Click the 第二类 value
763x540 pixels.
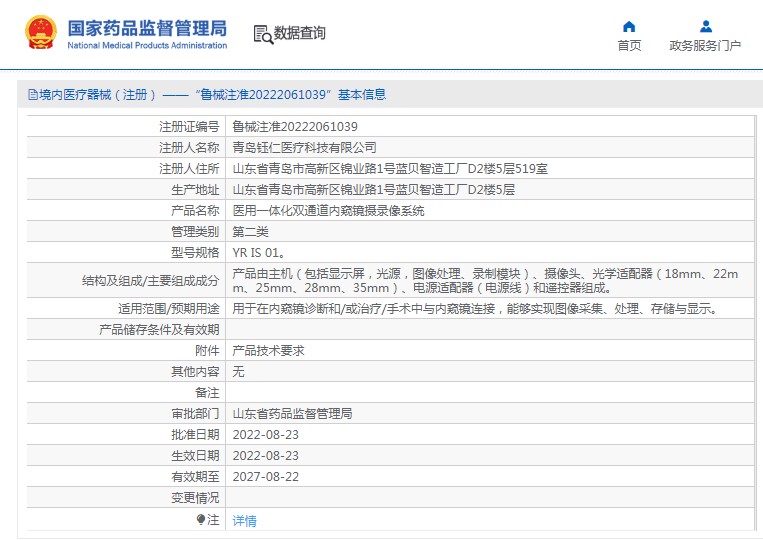[x=251, y=232]
